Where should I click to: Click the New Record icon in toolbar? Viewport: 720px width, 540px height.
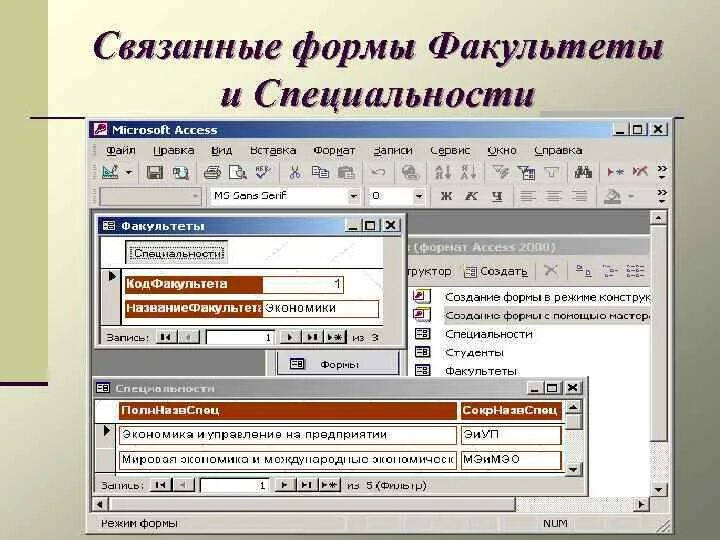615,173
